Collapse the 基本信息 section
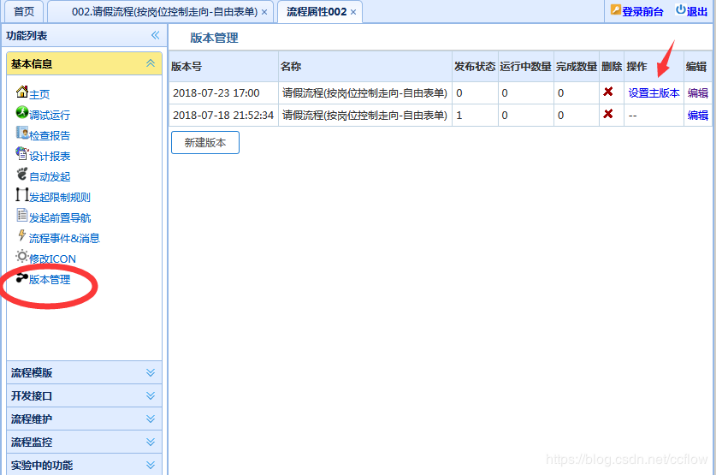This screenshot has height=475, width=717. 150,64
